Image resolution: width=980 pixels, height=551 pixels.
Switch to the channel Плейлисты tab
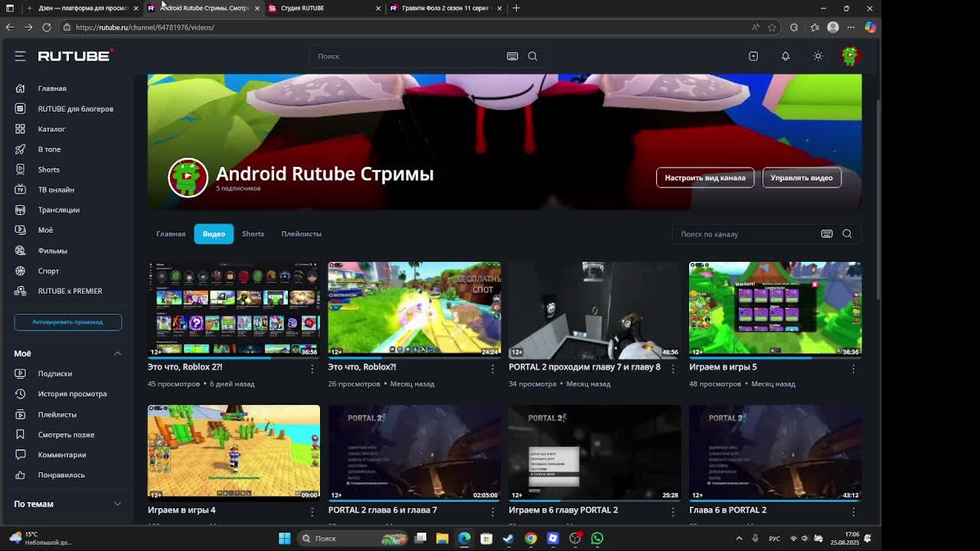click(301, 234)
